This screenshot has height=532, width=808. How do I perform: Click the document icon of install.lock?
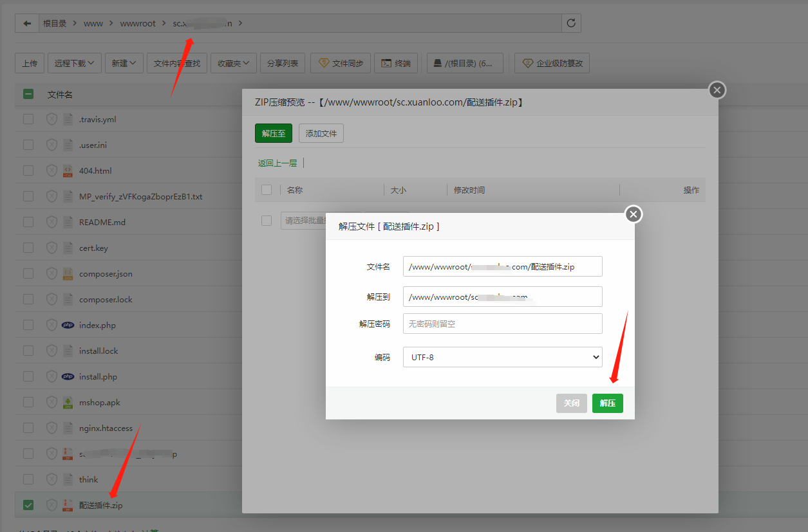(x=68, y=351)
